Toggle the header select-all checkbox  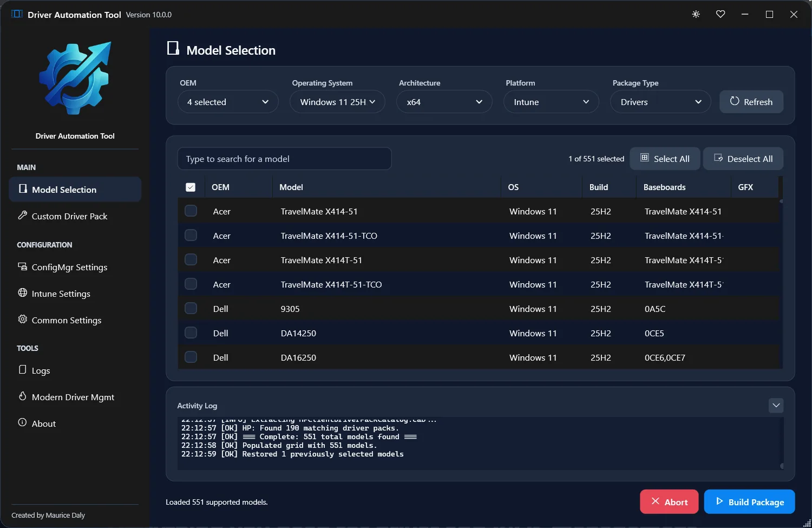191,187
